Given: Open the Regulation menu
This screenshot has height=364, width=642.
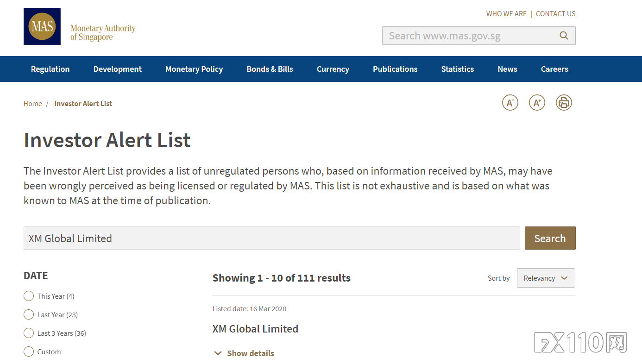Looking at the screenshot, I should [x=50, y=69].
